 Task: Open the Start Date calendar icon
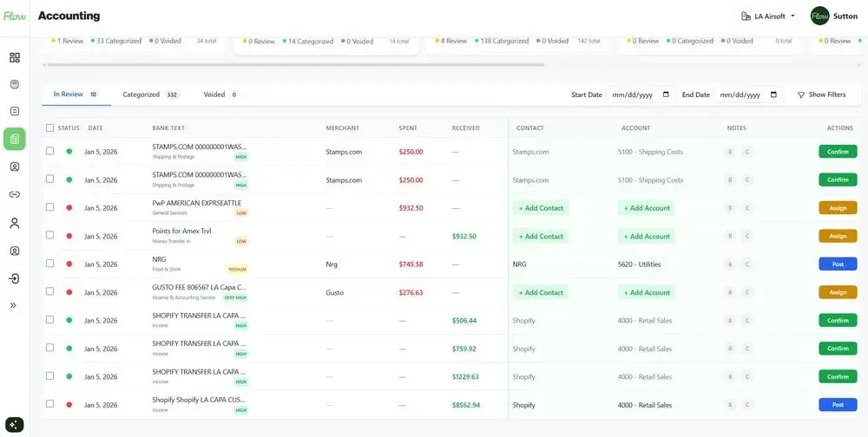[x=666, y=95]
